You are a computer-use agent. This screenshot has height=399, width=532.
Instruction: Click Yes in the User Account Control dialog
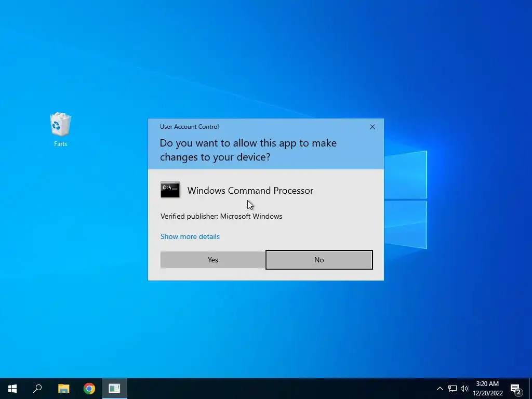[x=212, y=260]
